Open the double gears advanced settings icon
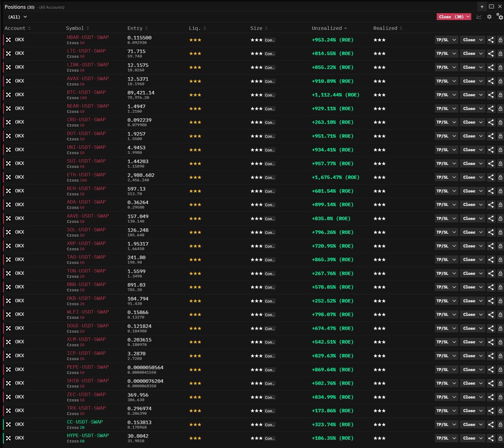Screen dimensions: 504x448 [499, 16]
